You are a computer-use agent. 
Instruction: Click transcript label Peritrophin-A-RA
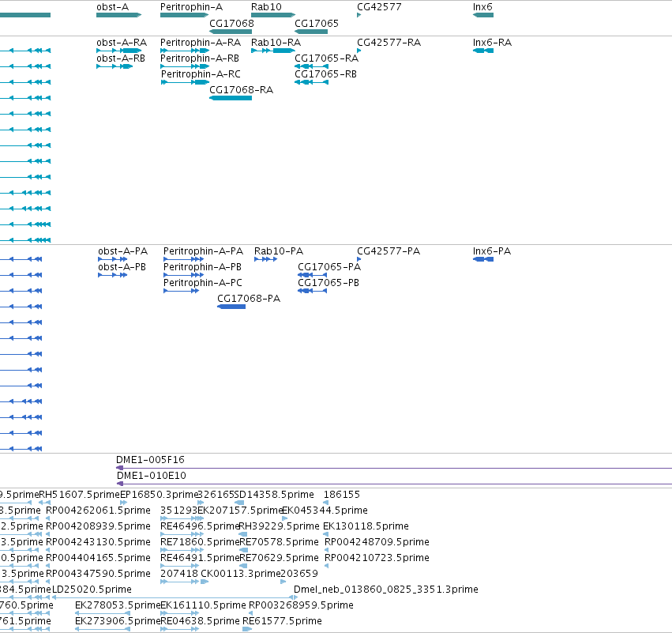[x=201, y=43]
